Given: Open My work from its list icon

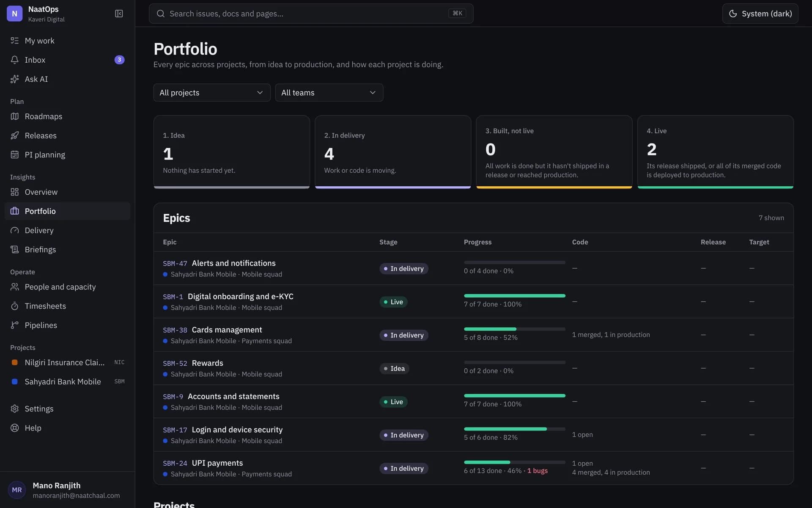Looking at the screenshot, I should point(14,41).
